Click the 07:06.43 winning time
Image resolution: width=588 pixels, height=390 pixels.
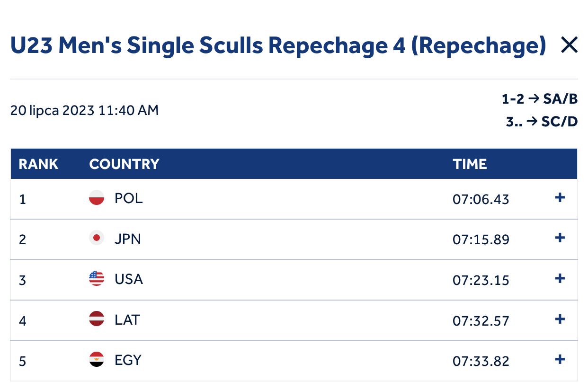click(481, 199)
